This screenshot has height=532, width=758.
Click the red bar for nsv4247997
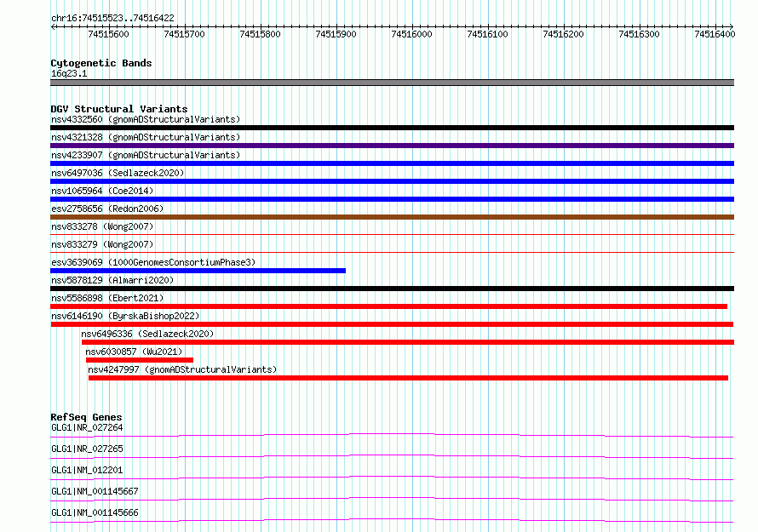(409, 378)
